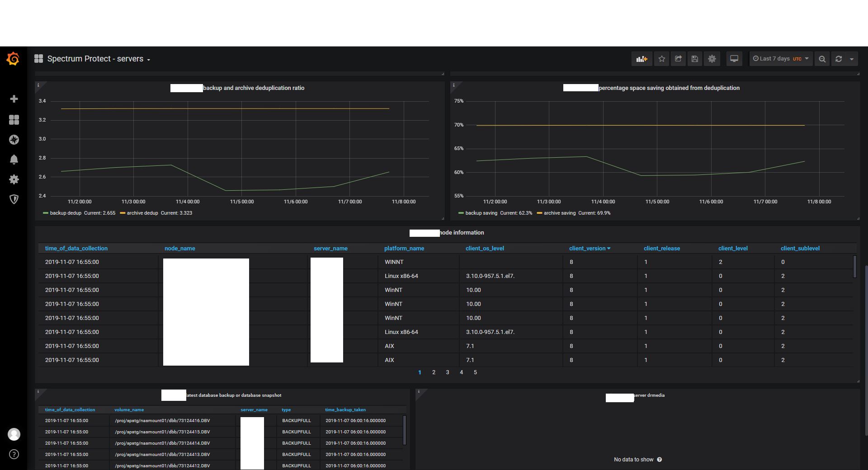
Task: Open the node information panel title menu
Action: pos(462,233)
